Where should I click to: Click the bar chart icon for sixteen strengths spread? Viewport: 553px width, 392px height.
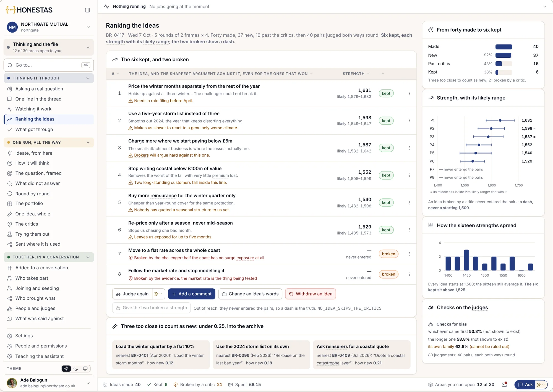point(431,225)
